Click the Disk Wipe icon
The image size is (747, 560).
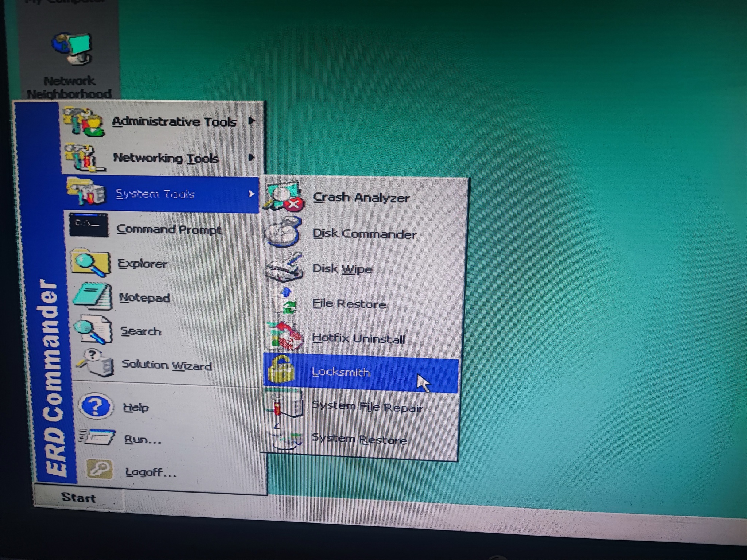pyautogui.click(x=283, y=267)
